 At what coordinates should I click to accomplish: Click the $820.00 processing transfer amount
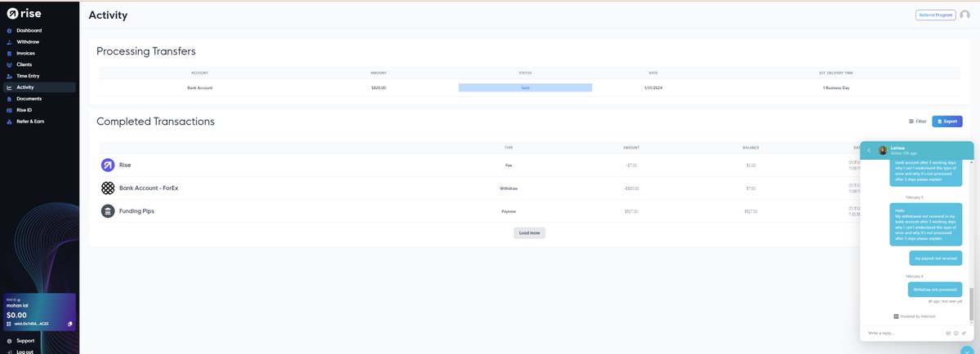(x=378, y=87)
